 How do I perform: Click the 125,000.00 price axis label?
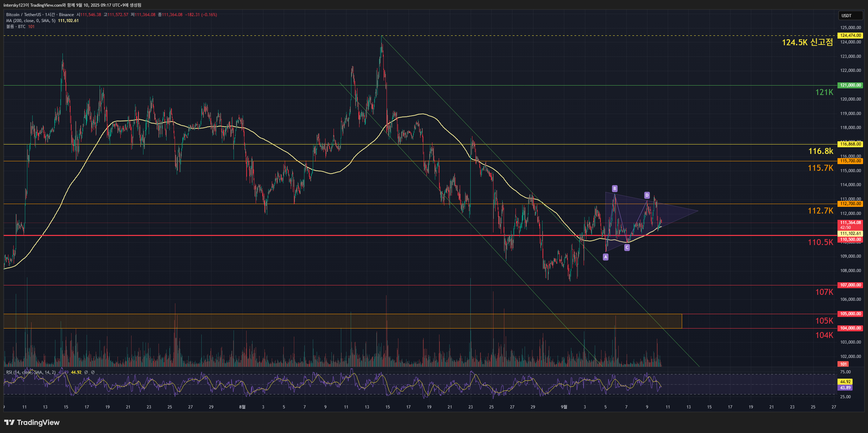(850, 28)
